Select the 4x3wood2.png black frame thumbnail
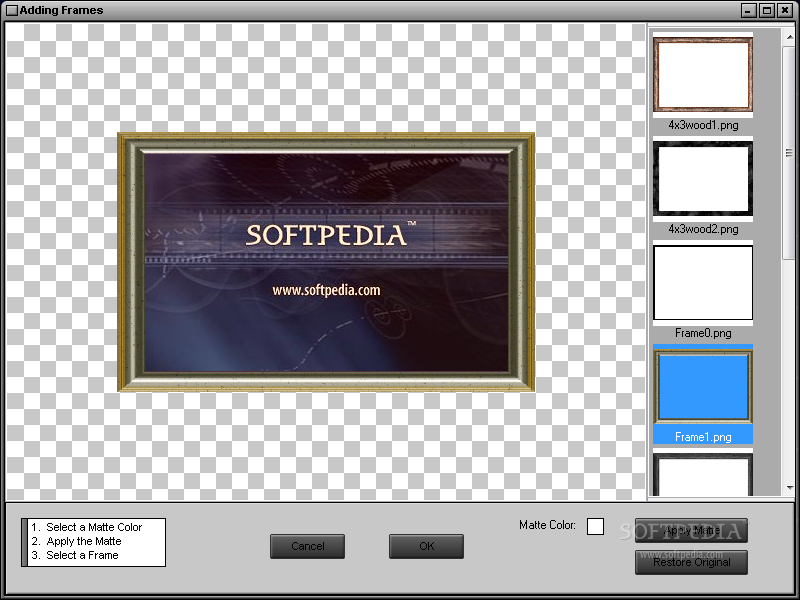Image resolution: width=800 pixels, height=600 pixels. [x=703, y=178]
